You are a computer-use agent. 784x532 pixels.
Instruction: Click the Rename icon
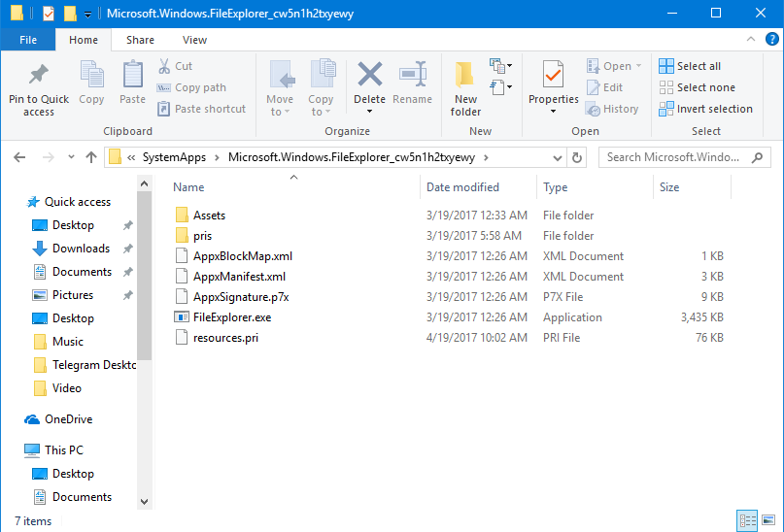(x=413, y=75)
